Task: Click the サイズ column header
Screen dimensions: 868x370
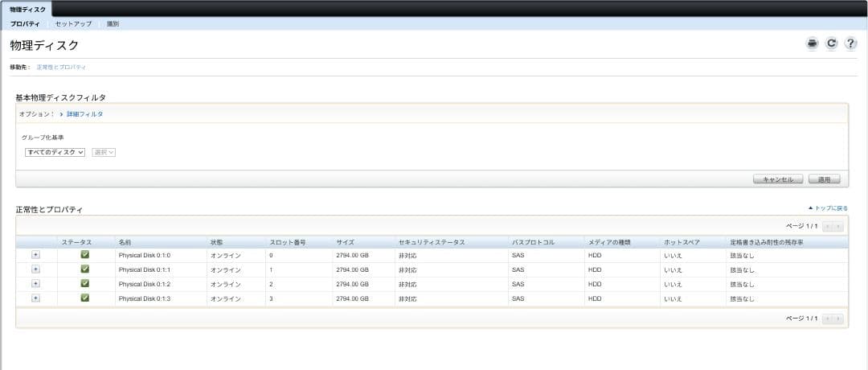Action: click(363, 242)
